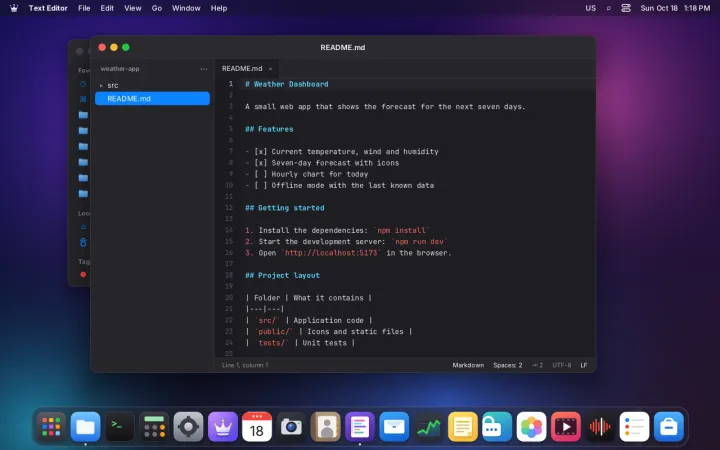Click the 'Unit tests' table cell
The width and height of the screenshot is (720, 450).
pyautogui.click(x=324, y=343)
